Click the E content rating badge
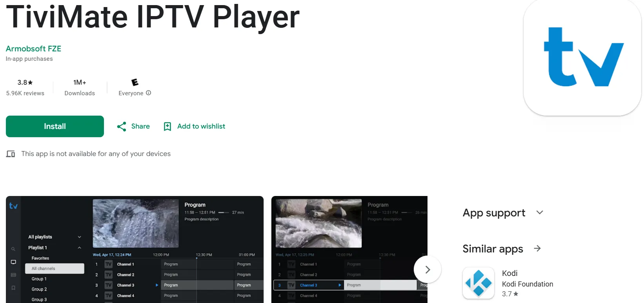The height and width of the screenshot is (303, 644). click(135, 82)
